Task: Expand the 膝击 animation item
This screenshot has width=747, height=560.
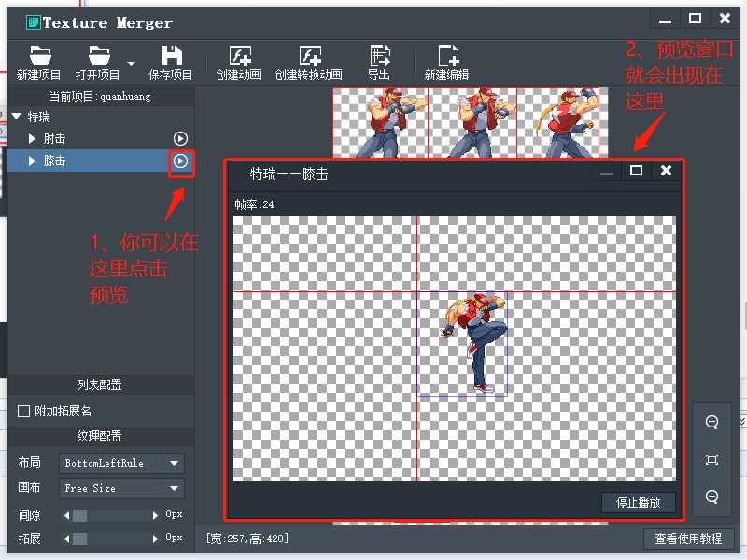Action: 32,161
